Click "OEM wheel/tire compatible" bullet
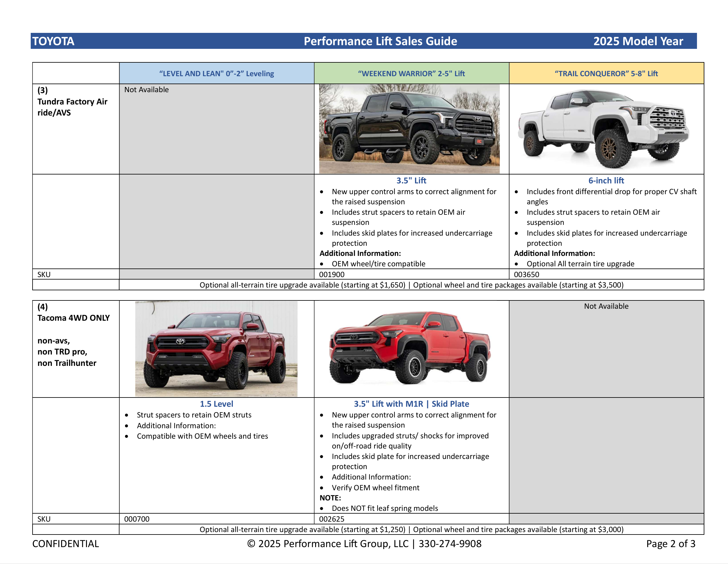This screenshot has width=728, height=564. (378, 264)
